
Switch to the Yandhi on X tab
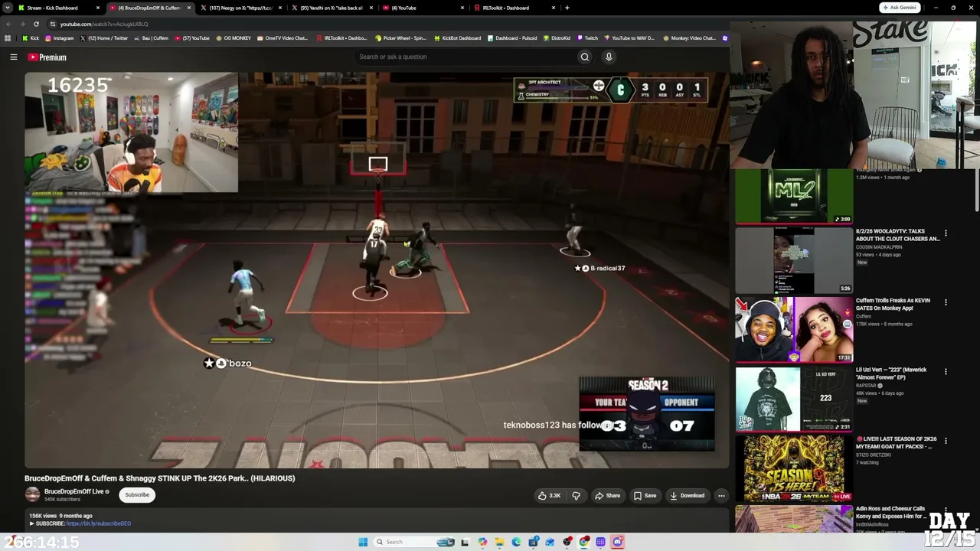pos(333,8)
